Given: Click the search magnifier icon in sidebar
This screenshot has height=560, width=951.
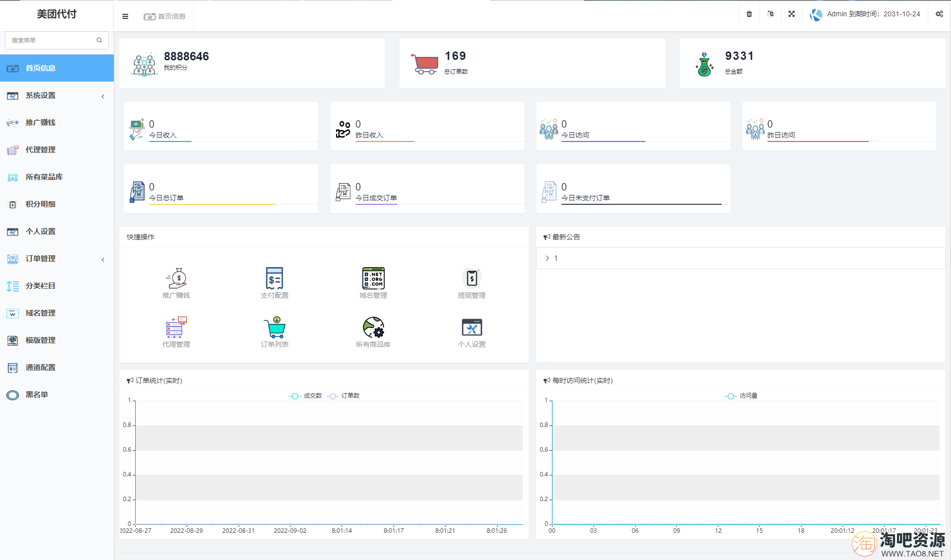Looking at the screenshot, I should 100,40.
